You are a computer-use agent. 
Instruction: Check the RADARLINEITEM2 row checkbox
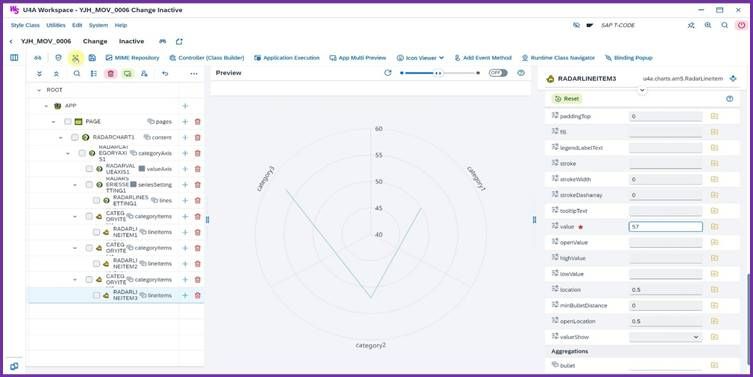(96, 264)
